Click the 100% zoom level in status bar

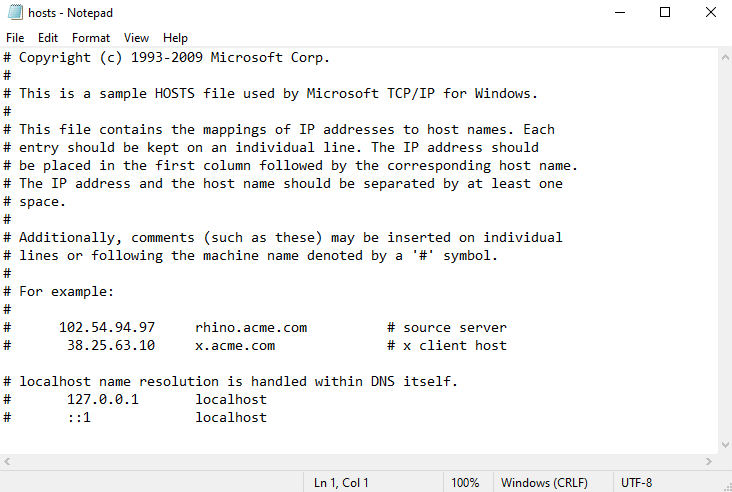tap(465, 482)
